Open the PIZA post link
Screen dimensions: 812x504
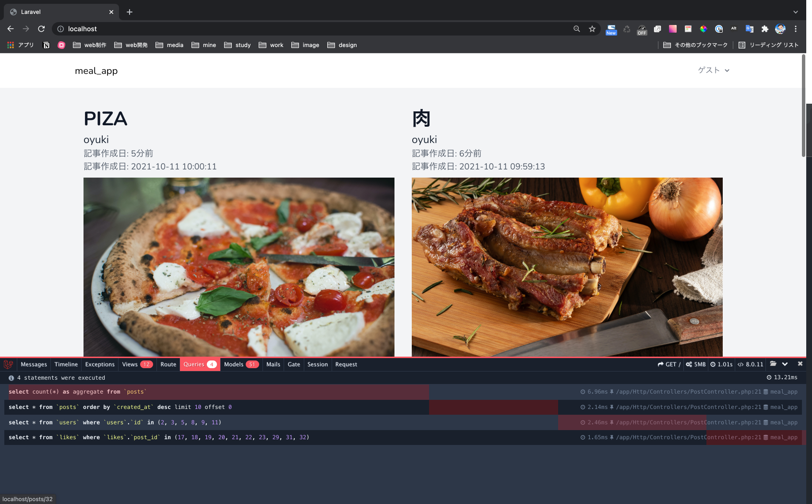[105, 119]
